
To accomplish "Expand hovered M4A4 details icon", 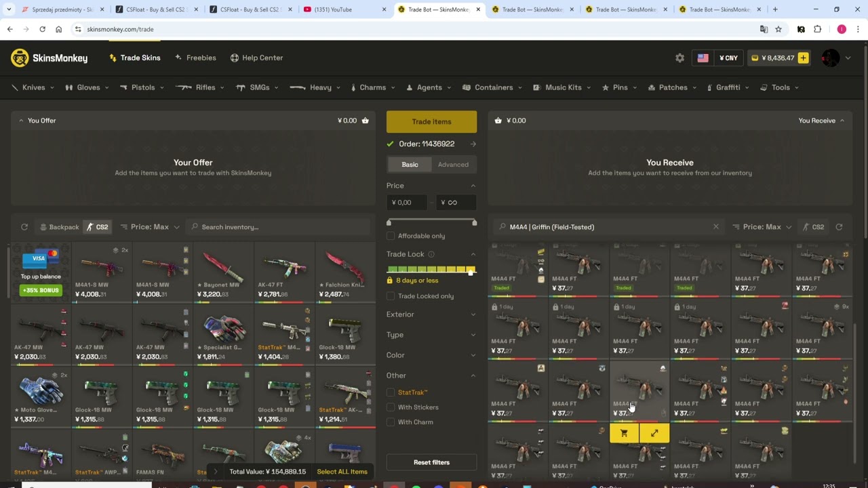I will point(654,433).
